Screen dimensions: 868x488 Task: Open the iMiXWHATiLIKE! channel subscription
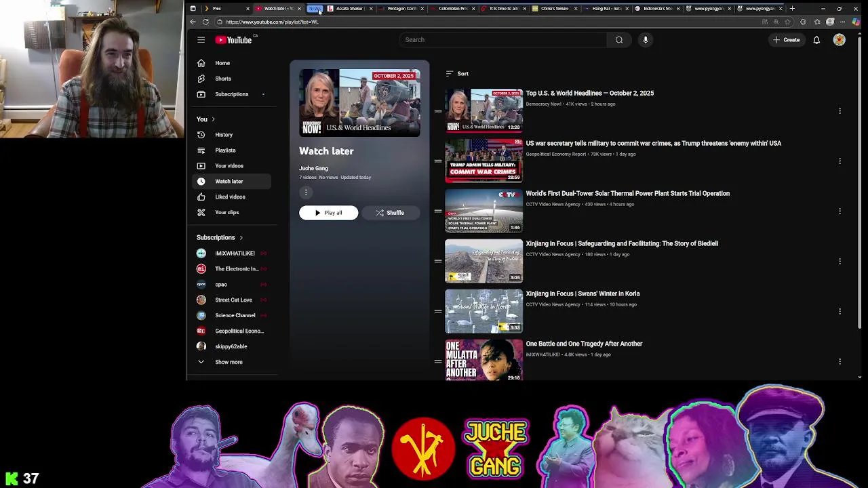(x=231, y=253)
